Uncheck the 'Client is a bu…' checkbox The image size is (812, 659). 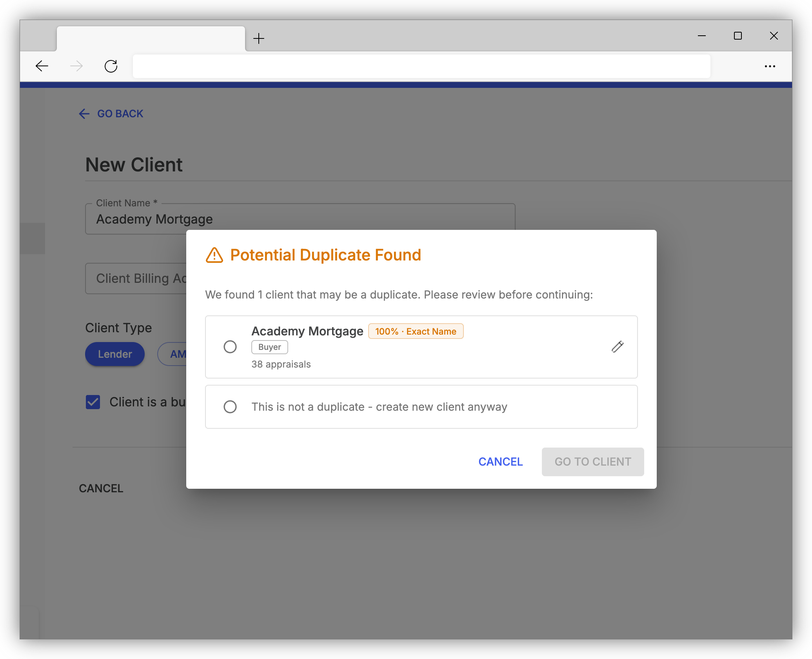[93, 402]
